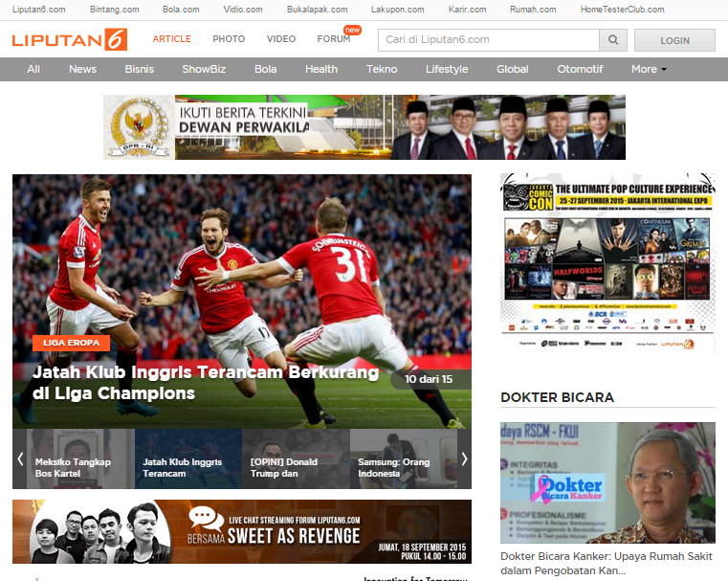Screen dimensions: 728x581
Task: Go to the Bola category
Action: tap(266, 69)
